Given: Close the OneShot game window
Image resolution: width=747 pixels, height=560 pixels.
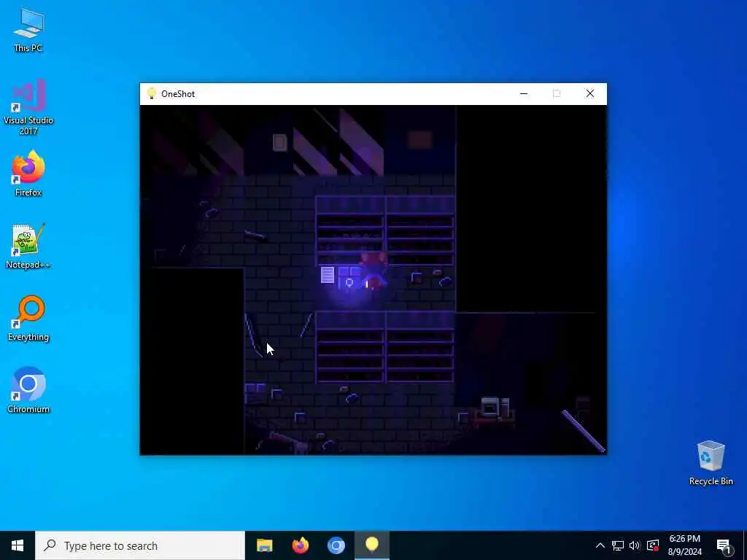Looking at the screenshot, I should click(589, 94).
